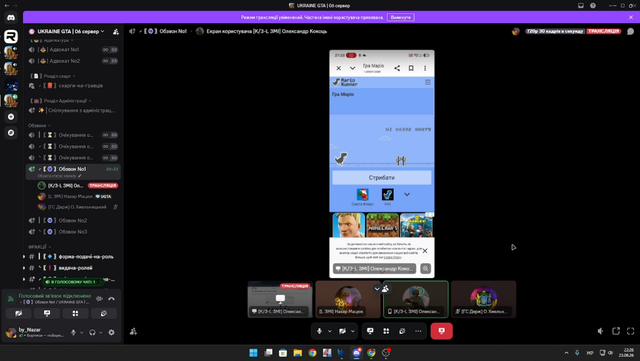Open input device arrow in user panel
Image resolution: width=640 pixels, height=361 pixels.
click(82, 332)
